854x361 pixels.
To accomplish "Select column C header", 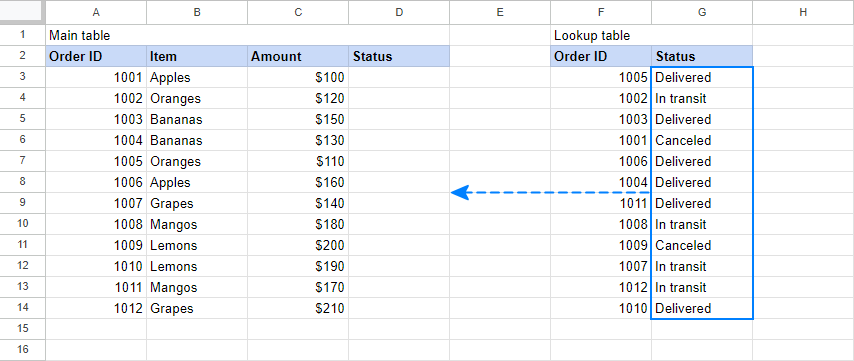I will (x=298, y=12).
